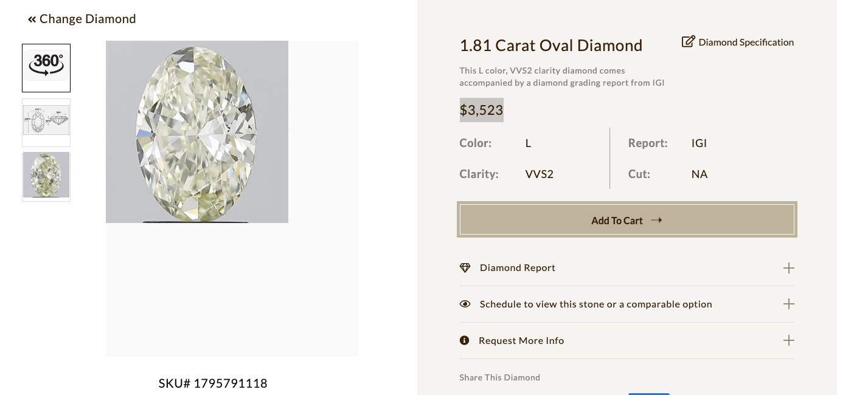Click the double-chevron back icon
The image size is (868, 395).
coord(32,19)
